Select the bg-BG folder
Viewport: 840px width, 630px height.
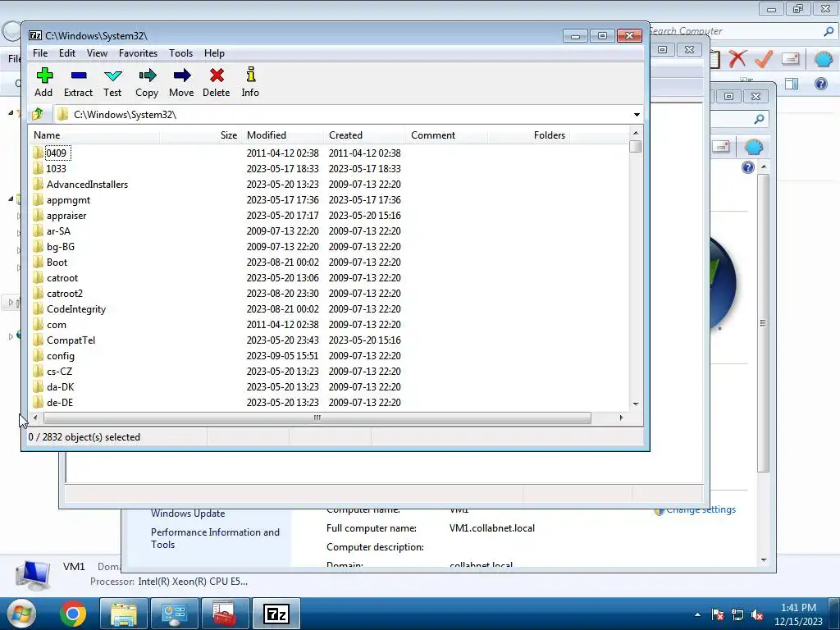coord(61,246)
